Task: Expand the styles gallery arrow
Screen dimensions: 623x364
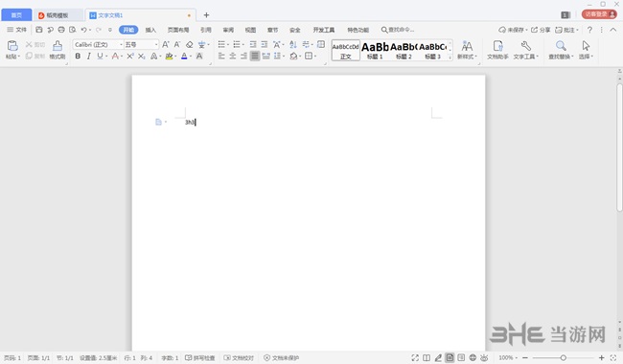Action: tap(450, 57)
